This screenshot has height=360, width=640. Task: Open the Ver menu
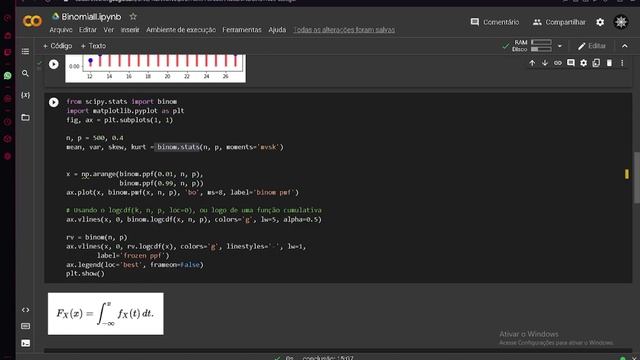[x=109, y=30]
